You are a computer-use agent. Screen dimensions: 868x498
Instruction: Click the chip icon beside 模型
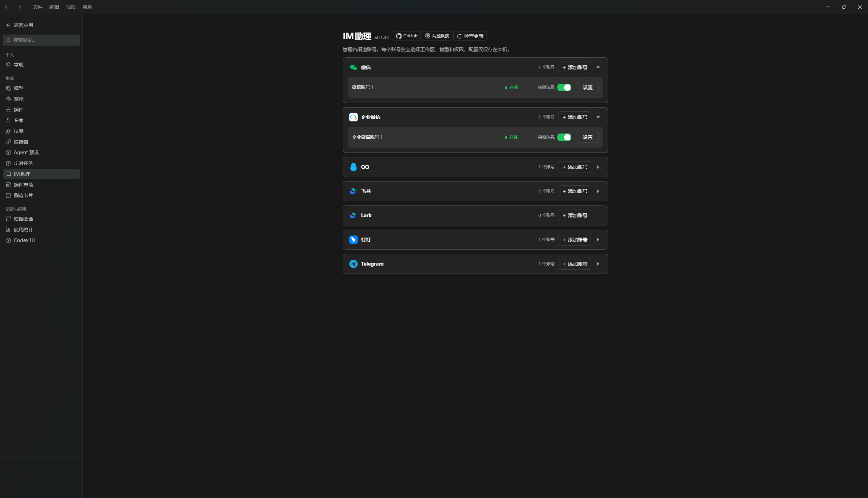[x=8, y=88]
